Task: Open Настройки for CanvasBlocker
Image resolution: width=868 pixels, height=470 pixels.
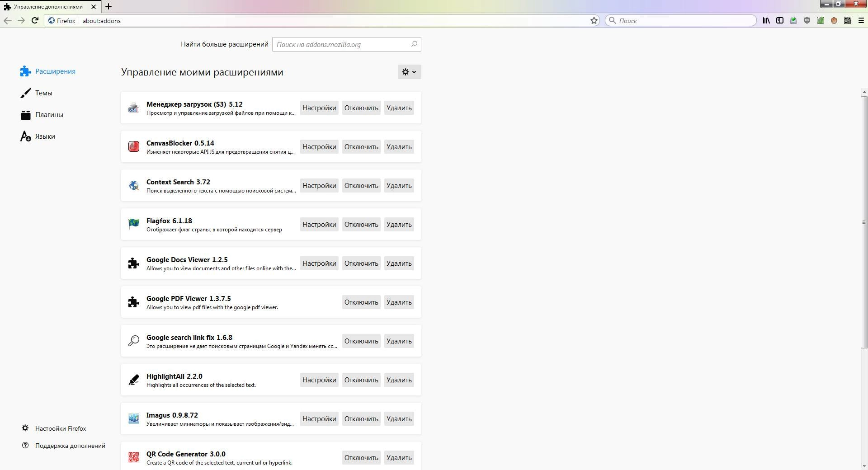Action: [x=319, y=146]
